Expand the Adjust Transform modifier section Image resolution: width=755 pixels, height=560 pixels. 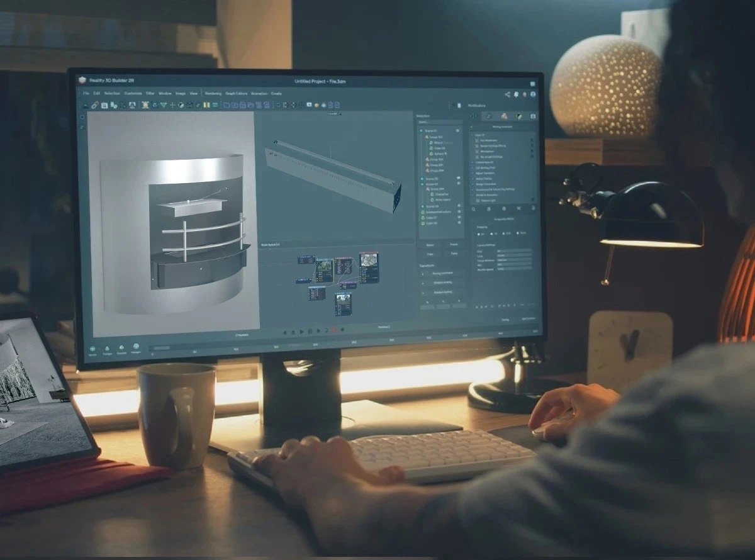pos(485,173)
